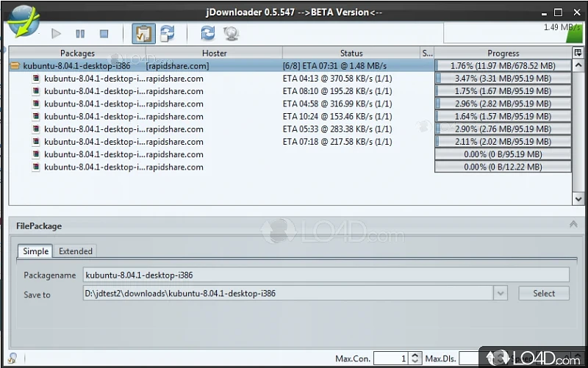The image size is (588, 368).
Task: Toggle clipboard monitoring icon
Action: (143, 33)
